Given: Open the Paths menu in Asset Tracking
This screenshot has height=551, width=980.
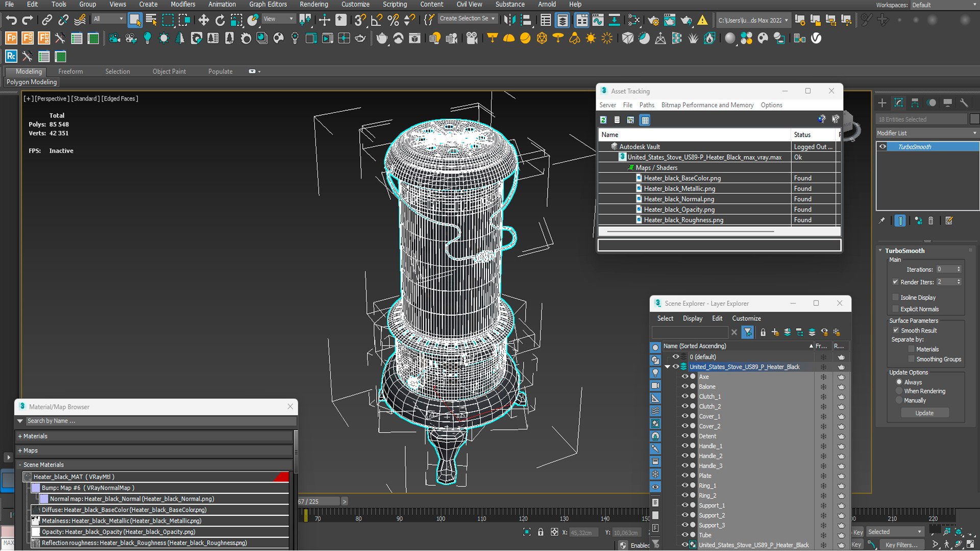Looking at the screenshot, I should 647,105.
